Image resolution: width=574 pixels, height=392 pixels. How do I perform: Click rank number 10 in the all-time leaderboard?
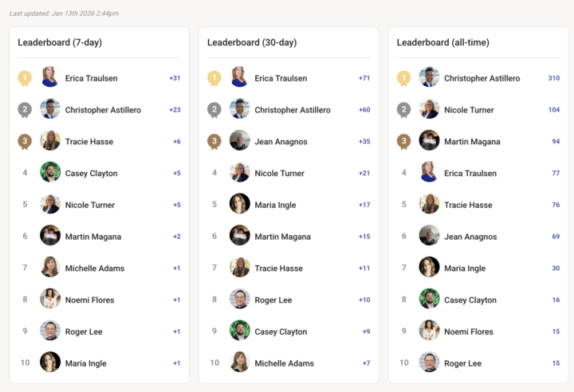(403, 363)
